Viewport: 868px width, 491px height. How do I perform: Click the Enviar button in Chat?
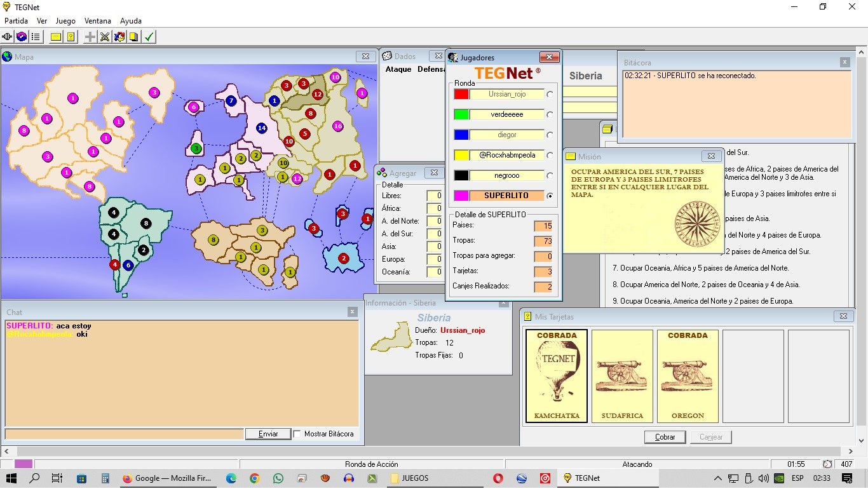[268, 434]
